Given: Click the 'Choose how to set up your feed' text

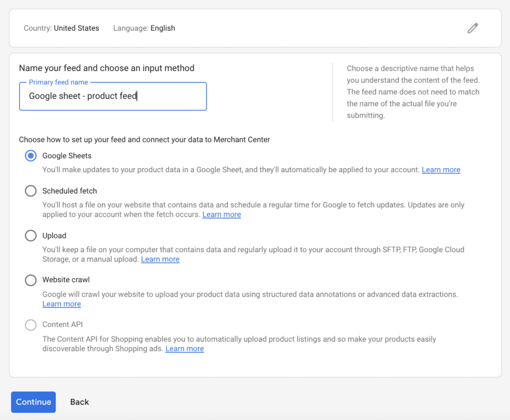Looking at the screenshot, I should [x=144, y=139].
